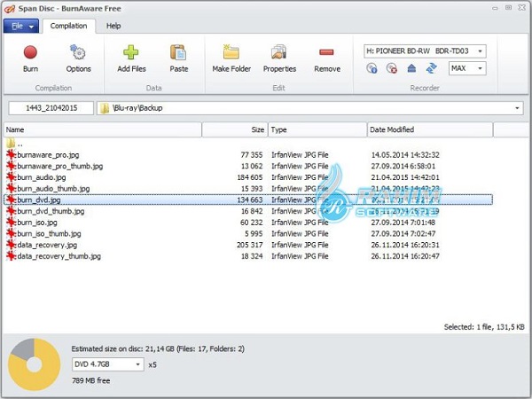This screenshot has height=399, width=532.
Task: Click the date 27.09.2014 7:02:47
Action: click(x=403, y=233)
